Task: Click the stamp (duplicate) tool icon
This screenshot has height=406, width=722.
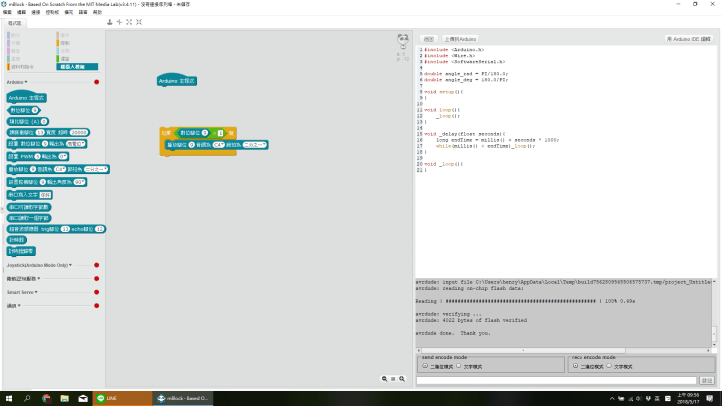Action: click(110, 21)
